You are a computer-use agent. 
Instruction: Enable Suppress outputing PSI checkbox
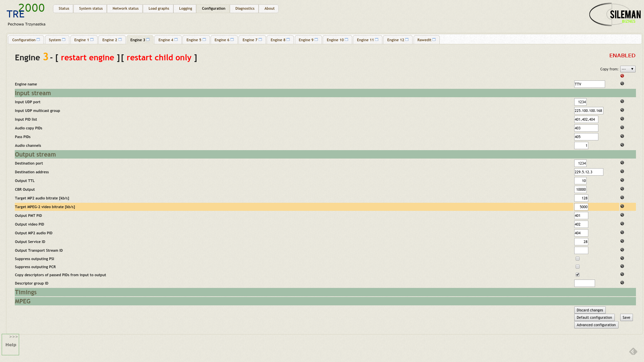[x=578, y=258]
